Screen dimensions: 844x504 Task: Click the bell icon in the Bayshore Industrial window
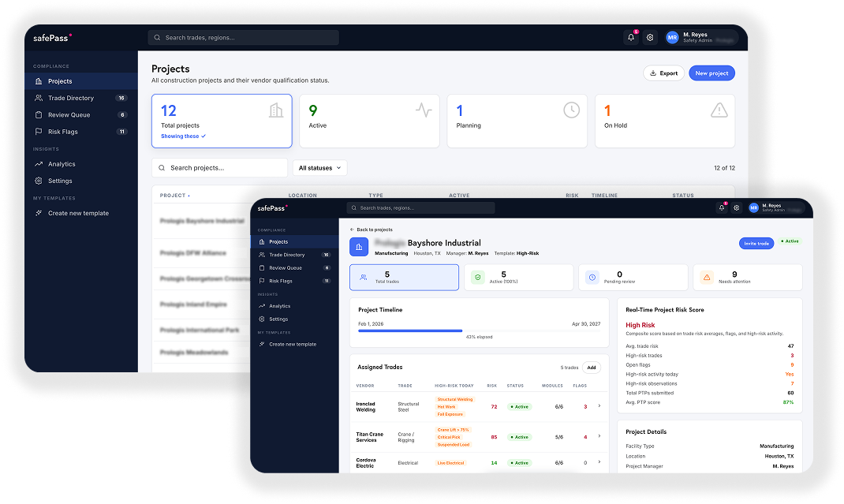[x=722, y=208]
